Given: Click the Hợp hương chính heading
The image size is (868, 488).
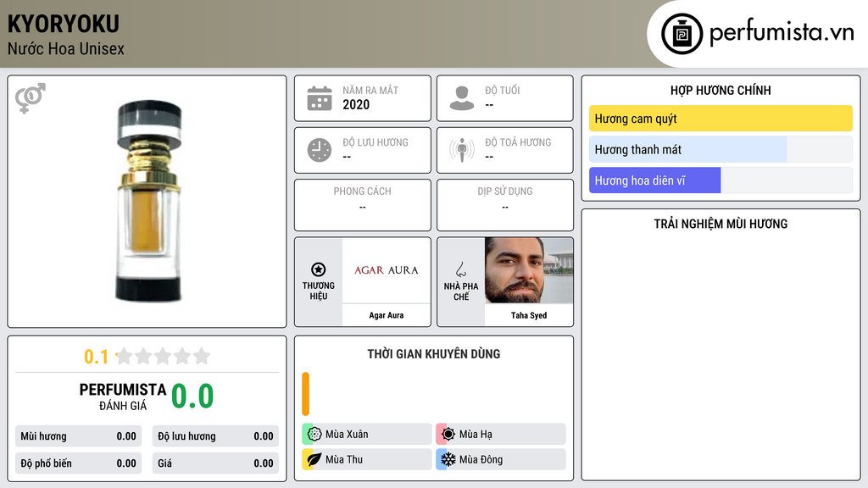Looking at the screenshot, I should pyautogui.click(x=721, y=90).
